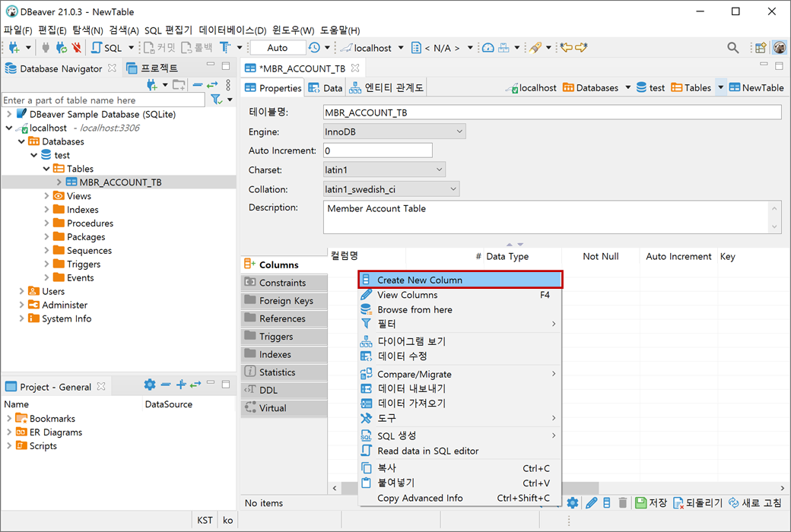The image size is (791, 532).
Task: Select the trash icon to delete column
Action: (x=623, y=502)
